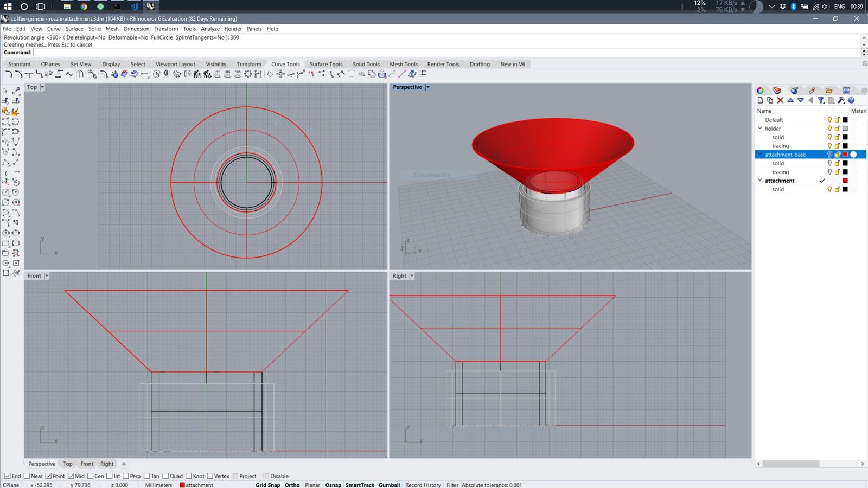This screenshot has width=868, height=488.
Task: Click the Chamfer curves tool in toolbar
Action: point(18,74)
